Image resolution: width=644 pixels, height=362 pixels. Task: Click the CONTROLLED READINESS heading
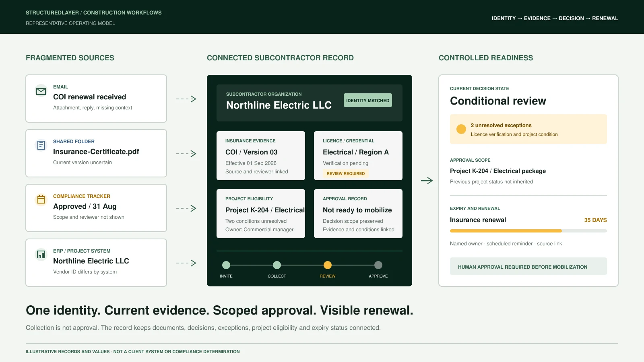coord(486,58)
